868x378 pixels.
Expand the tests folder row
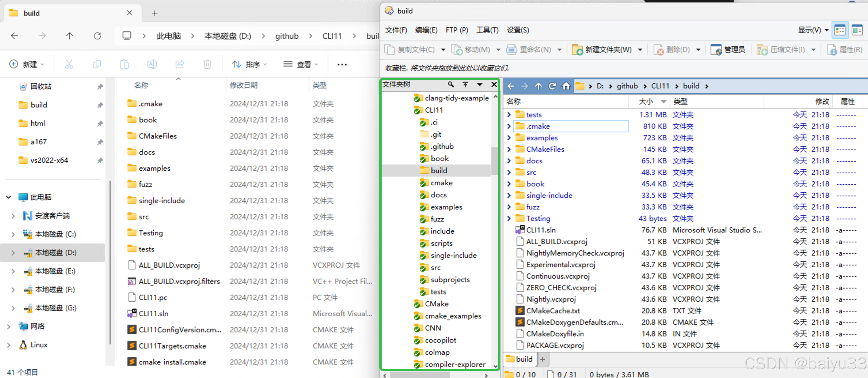click(x=509, y=115)
